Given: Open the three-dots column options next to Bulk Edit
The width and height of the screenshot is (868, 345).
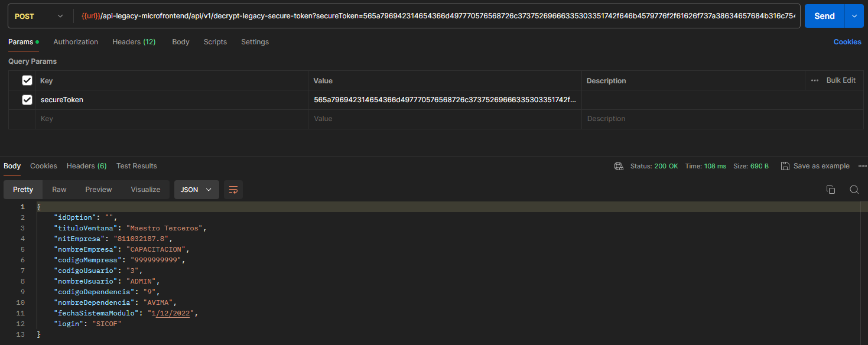Looking at the screenshot, I should pos(815,80).
